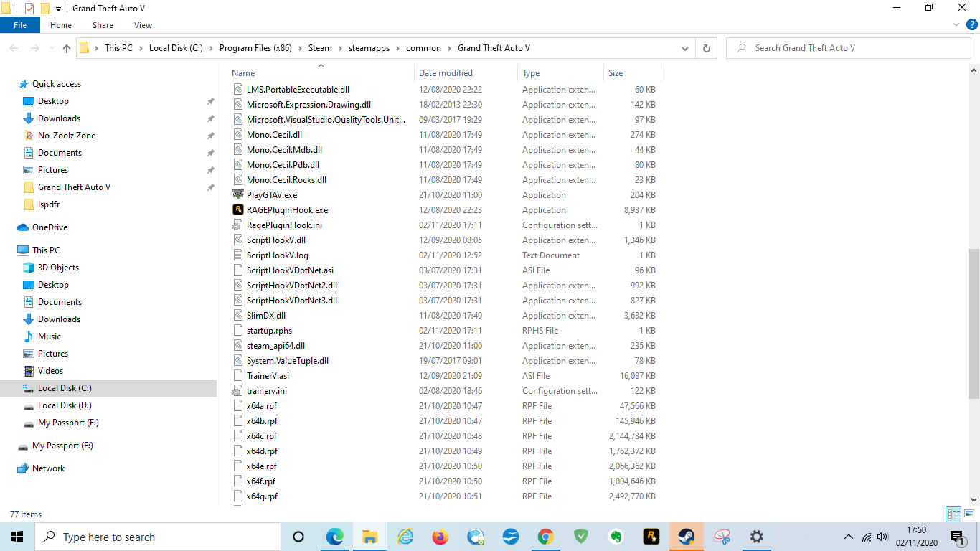This screenshot has width=980, height=551.
Task: Open Firefox from the taskbar
Action: (440, 537)
